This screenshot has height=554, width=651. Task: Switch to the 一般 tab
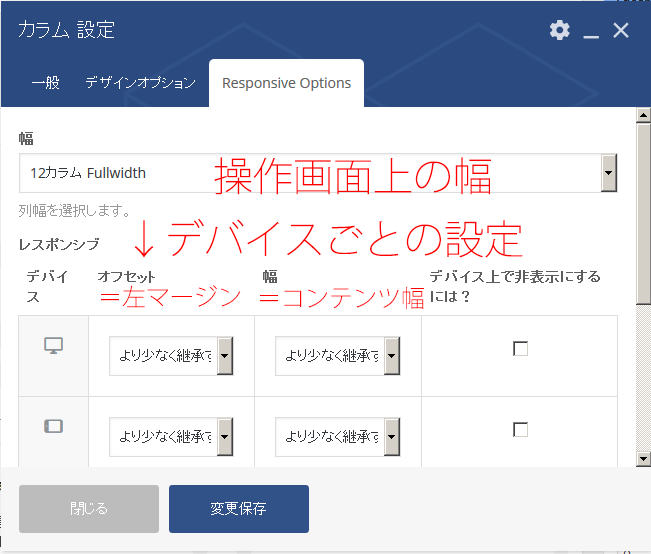click(x=45, y=83)
